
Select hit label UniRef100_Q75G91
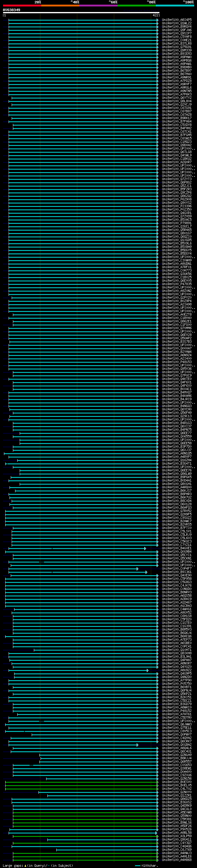click(177, 47)
